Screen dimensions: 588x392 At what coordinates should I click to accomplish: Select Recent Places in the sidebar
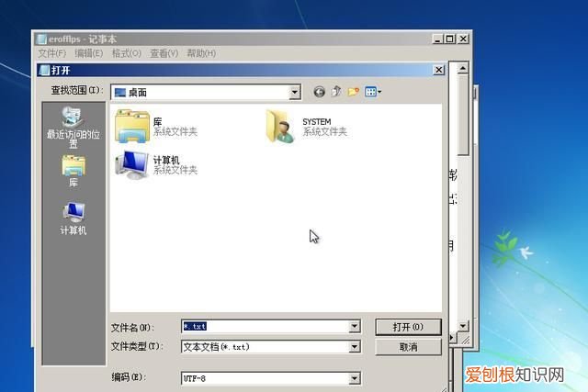(73, 127)
